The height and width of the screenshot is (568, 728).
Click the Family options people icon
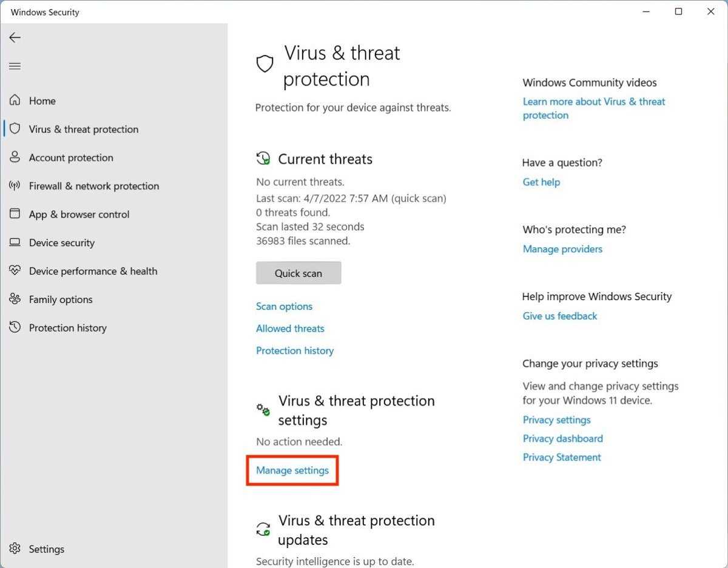tap(15, 299)
